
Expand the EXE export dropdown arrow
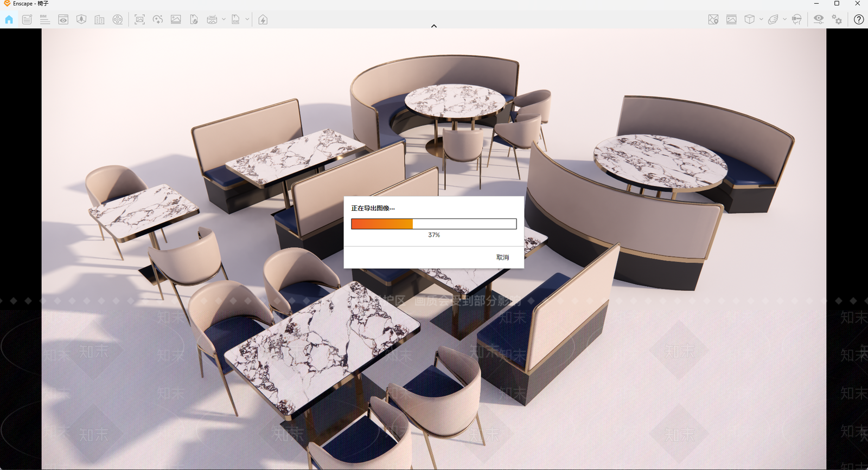click(x=247, y=20)
